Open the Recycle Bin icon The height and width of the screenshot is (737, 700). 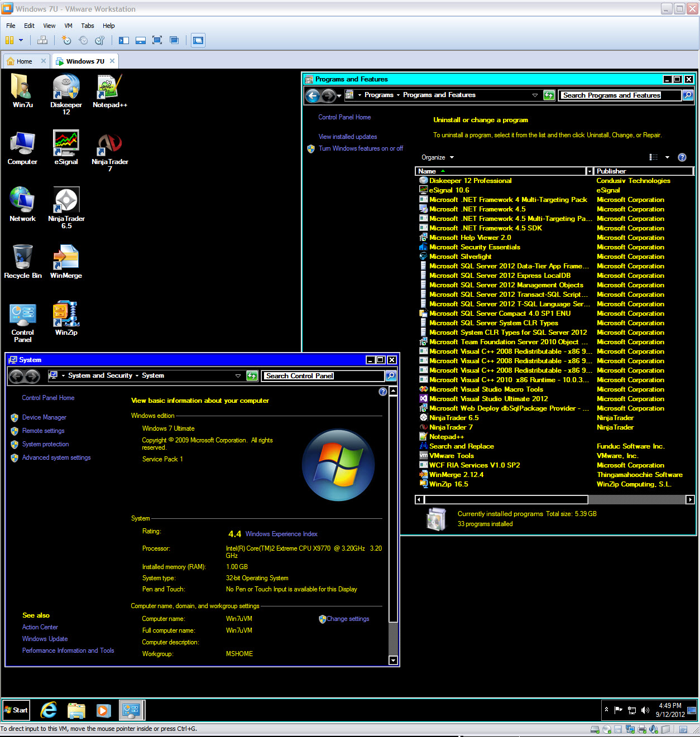[22, 262]
